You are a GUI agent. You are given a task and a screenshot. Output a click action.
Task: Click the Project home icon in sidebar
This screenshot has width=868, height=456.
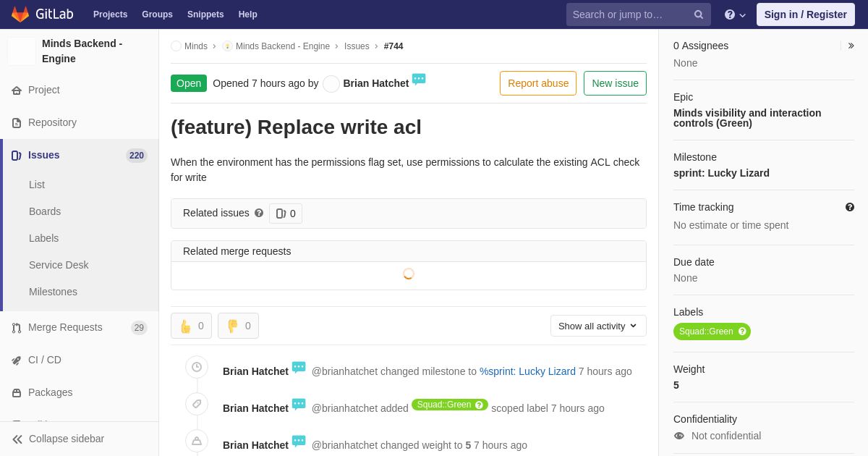(x=17, y=90)
